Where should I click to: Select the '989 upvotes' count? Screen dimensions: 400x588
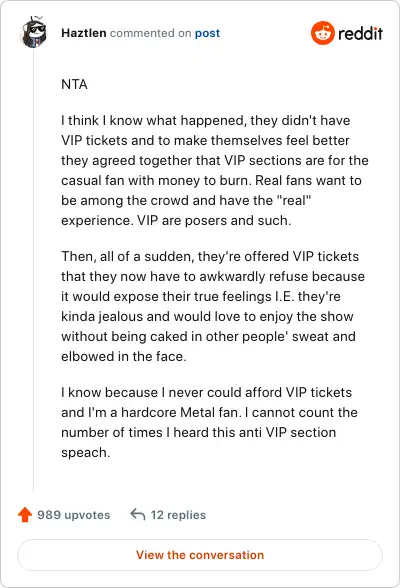pyautogui.click(x=73, y=515)
